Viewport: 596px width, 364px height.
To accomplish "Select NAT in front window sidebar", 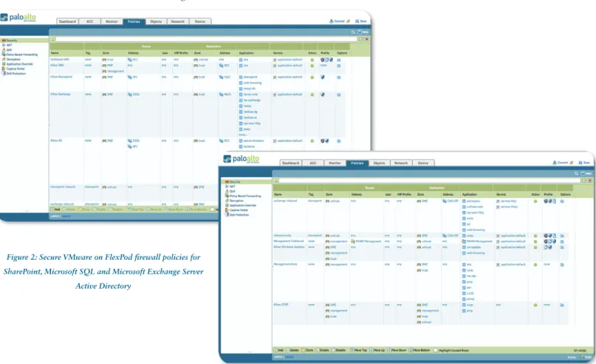I will [x=230, y=187].
